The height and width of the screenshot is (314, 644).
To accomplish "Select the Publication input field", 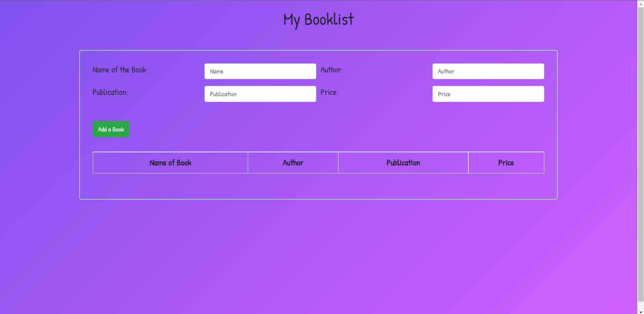I will click(260, 94).
